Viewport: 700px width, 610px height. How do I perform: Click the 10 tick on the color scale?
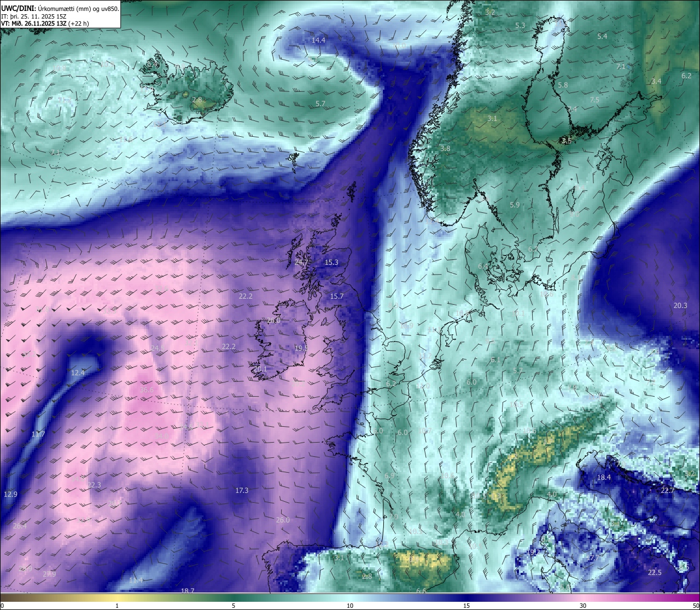point(350,606)
